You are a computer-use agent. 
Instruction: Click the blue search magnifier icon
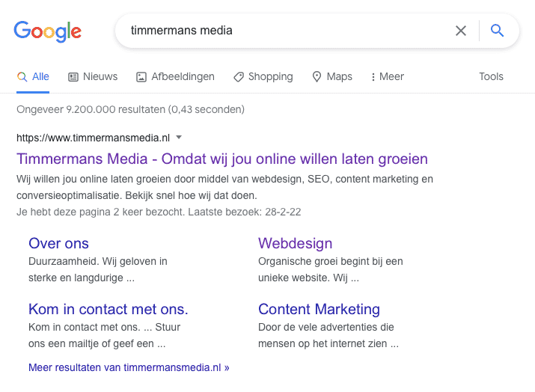tap(497, 31)
